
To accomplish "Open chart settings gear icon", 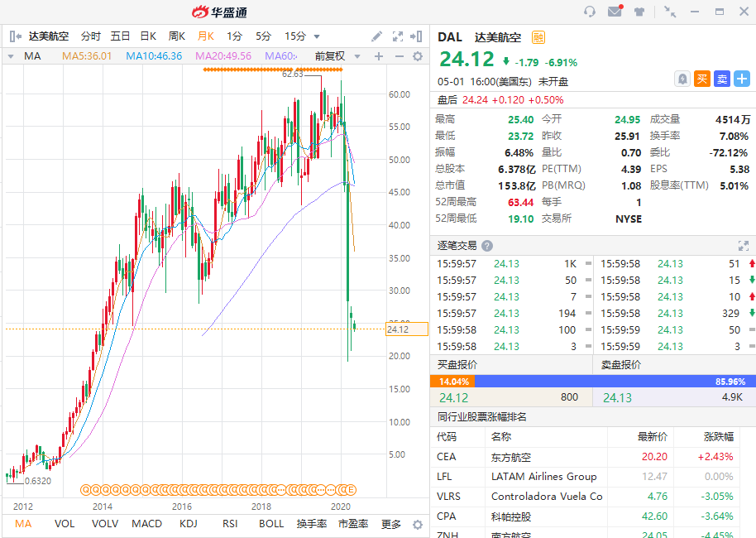I will pyautogui.click(x=418, y=56).
